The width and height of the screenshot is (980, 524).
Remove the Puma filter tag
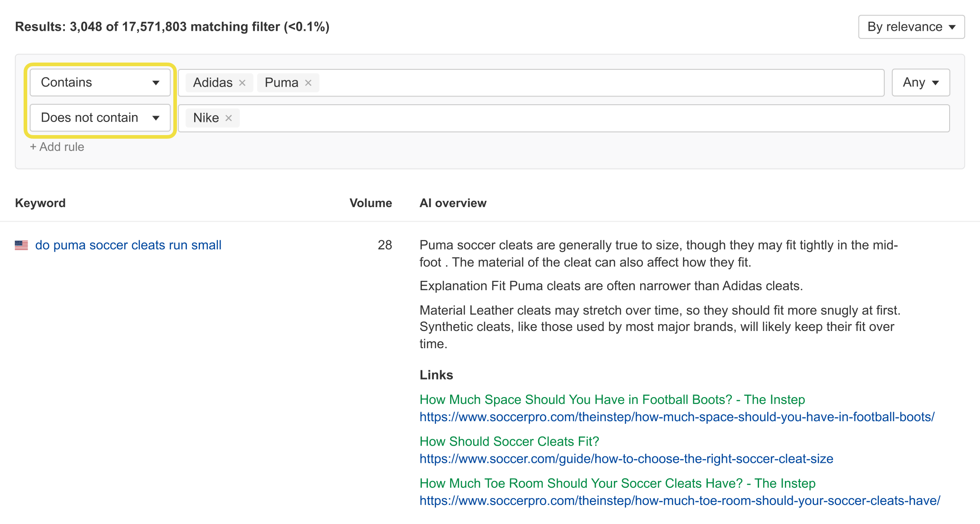(308, 83)
